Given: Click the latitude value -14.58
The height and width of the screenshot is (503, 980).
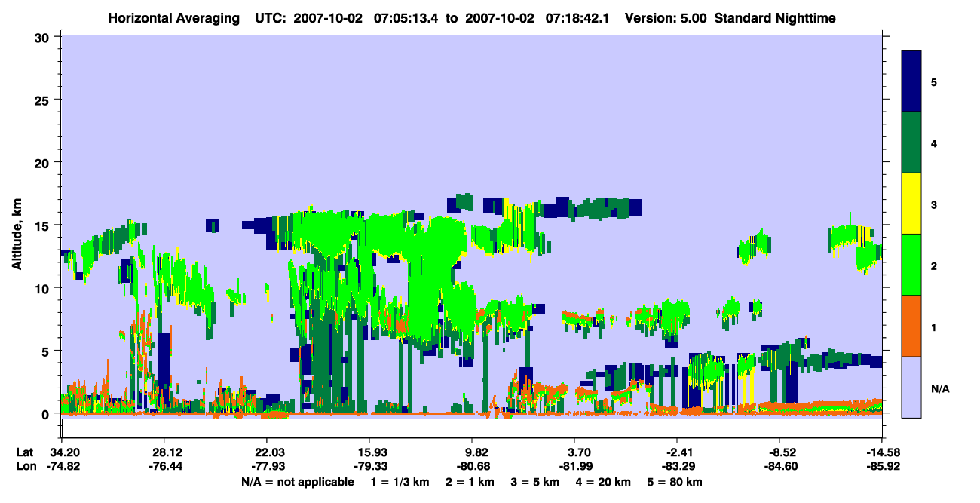Looking at the screenshot, I should tap(882, 453).
